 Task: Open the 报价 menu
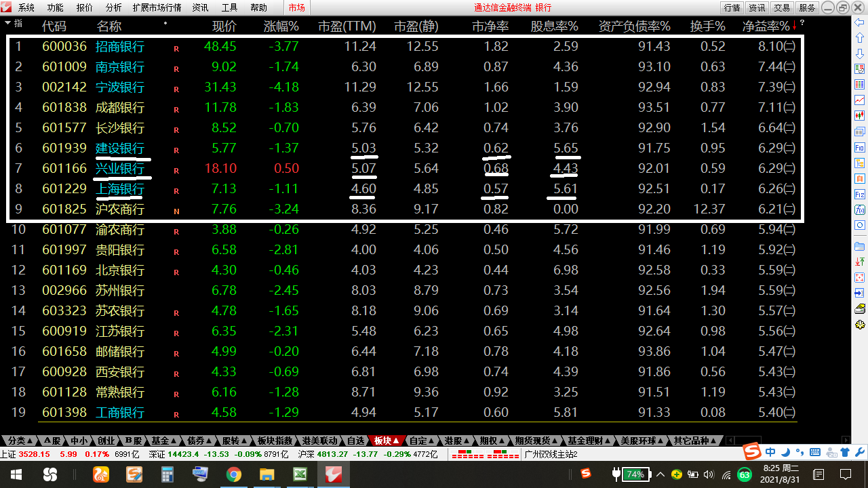(x=85, y=7)
